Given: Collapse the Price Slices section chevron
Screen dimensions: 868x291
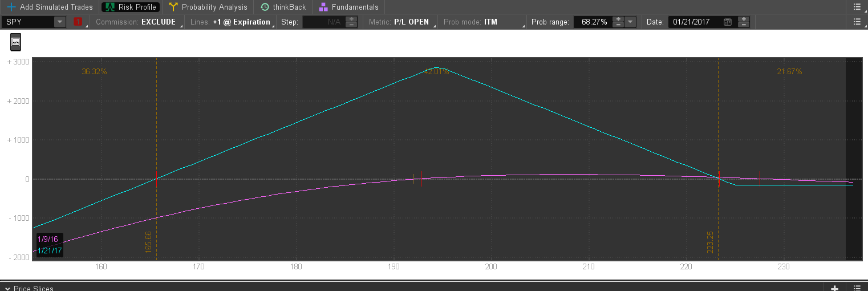Looking at the screenshot, I should (x=7, y=288).
